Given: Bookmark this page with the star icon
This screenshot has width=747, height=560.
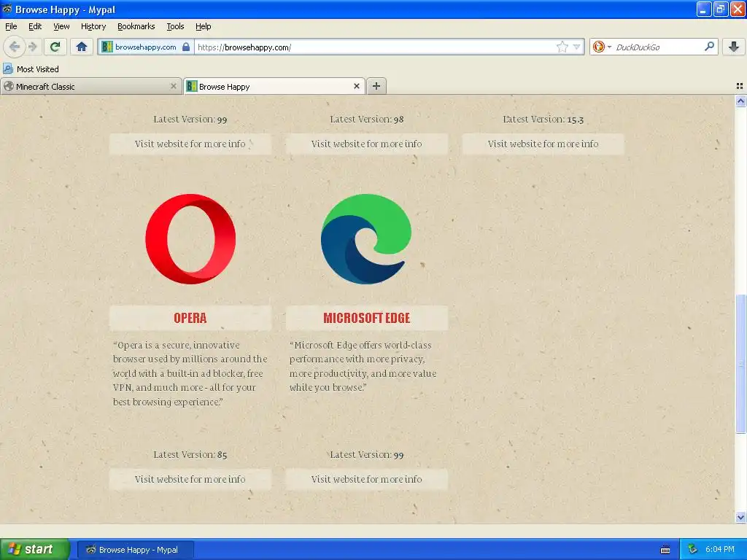Looking at the screenshot, I should click(x=562, y=47).
